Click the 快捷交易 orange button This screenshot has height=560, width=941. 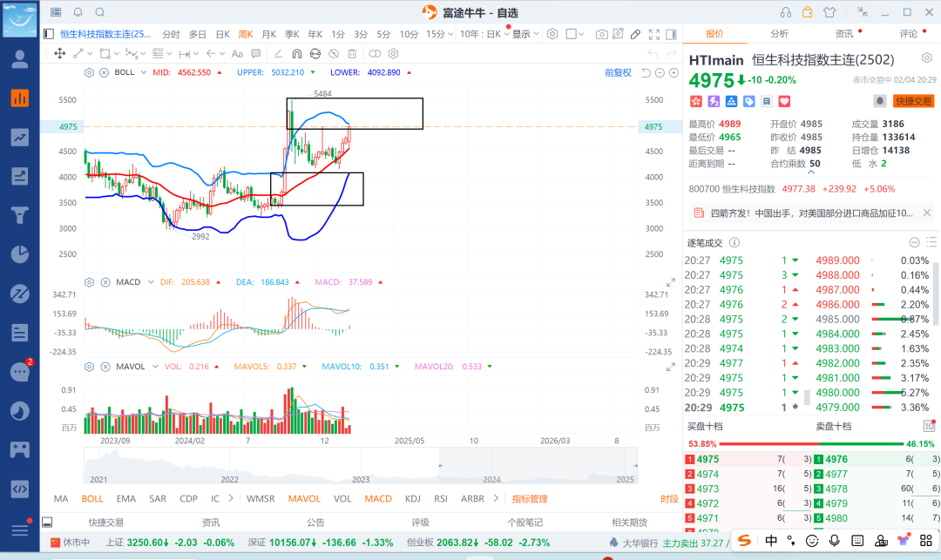(x=913, y=101)
